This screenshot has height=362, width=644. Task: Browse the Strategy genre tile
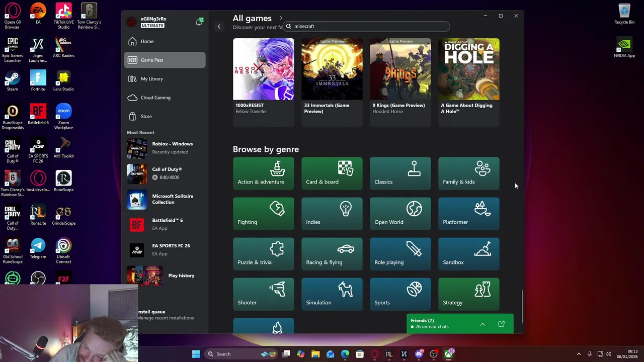(x=468, y=294)
